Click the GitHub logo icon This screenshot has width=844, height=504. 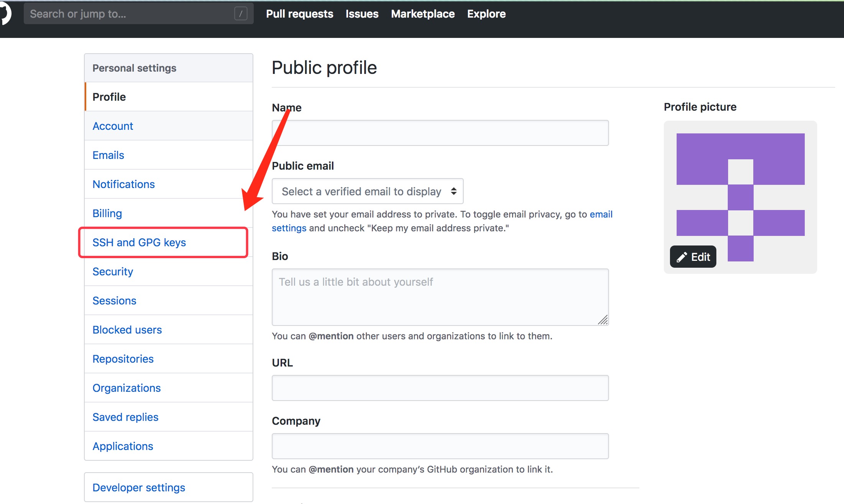tap(5, 14)
